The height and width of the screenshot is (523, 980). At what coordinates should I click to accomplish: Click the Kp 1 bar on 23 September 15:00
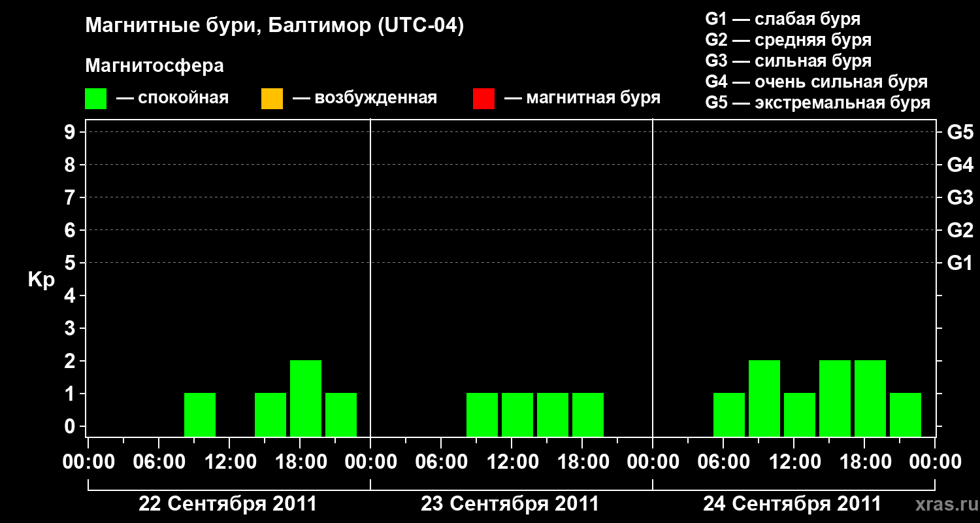[553, 414]
